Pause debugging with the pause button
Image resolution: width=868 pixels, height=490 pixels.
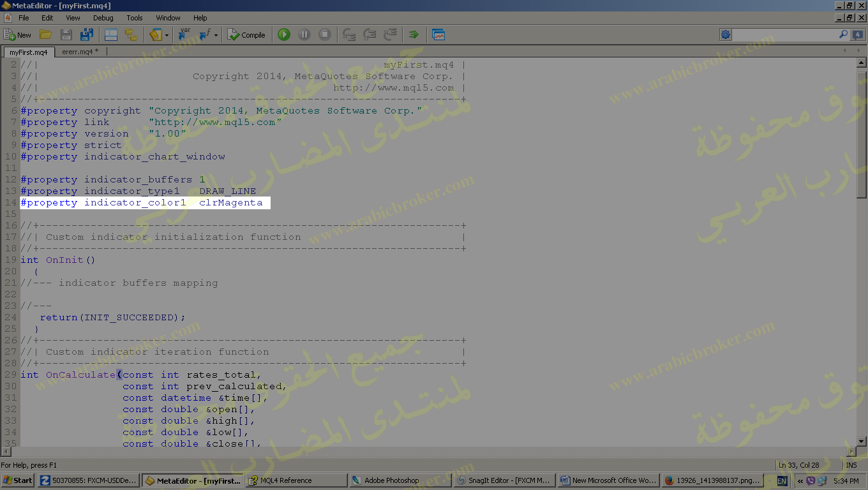tap(304, 35)
